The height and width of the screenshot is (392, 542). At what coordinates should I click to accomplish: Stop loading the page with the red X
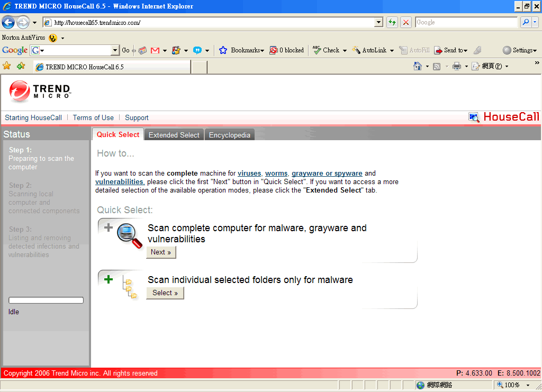406,22
